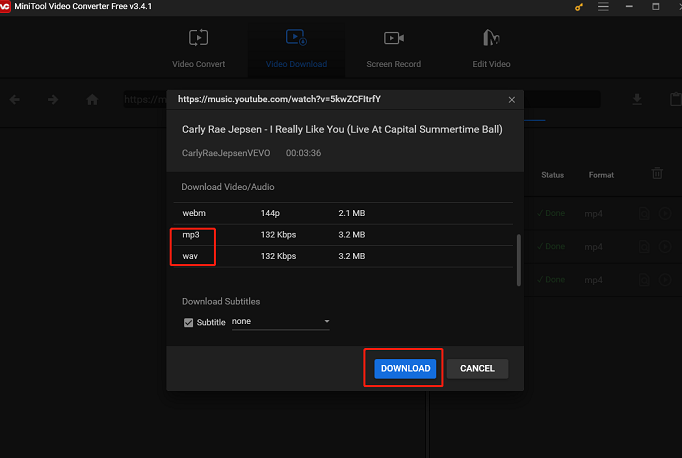Image resolution: width=682 pixels, height=458 pixels.
Task: Close the download dialog with X
Action: coord(512,100)
